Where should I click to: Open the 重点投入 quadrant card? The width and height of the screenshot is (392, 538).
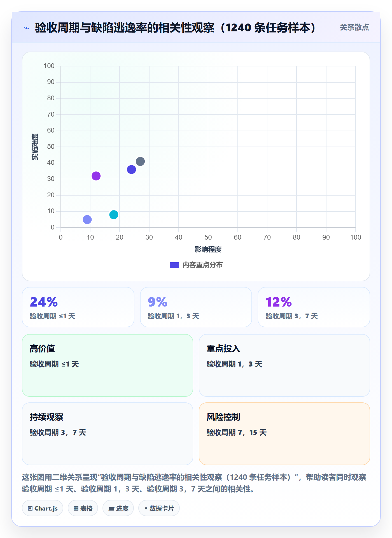[x=284, y=365]
